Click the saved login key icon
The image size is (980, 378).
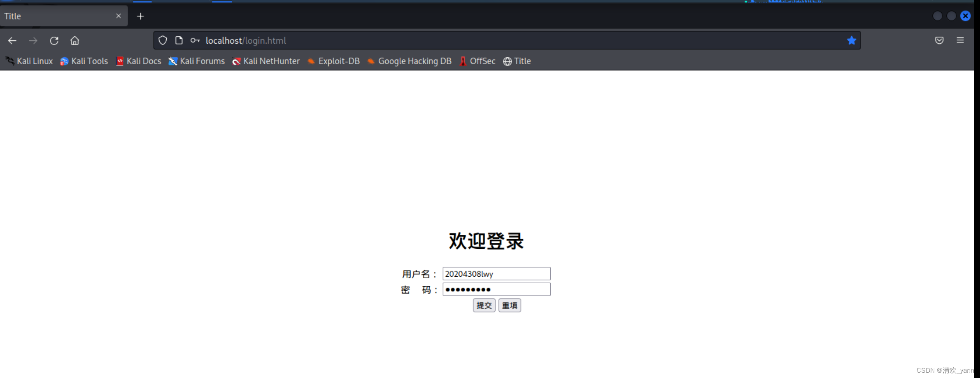click(196, 40)
